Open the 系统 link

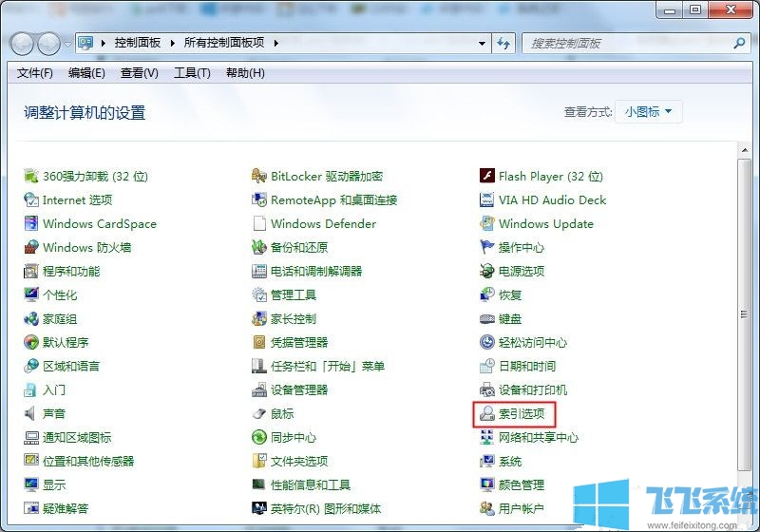(x=510, y=462)
